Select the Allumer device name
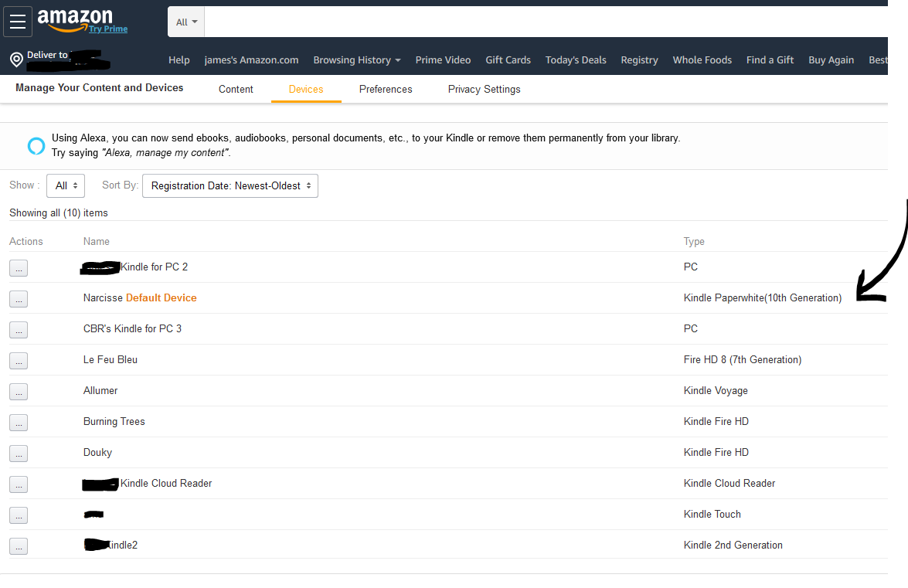This screenshot has width=908, height=588. [100, 391]
